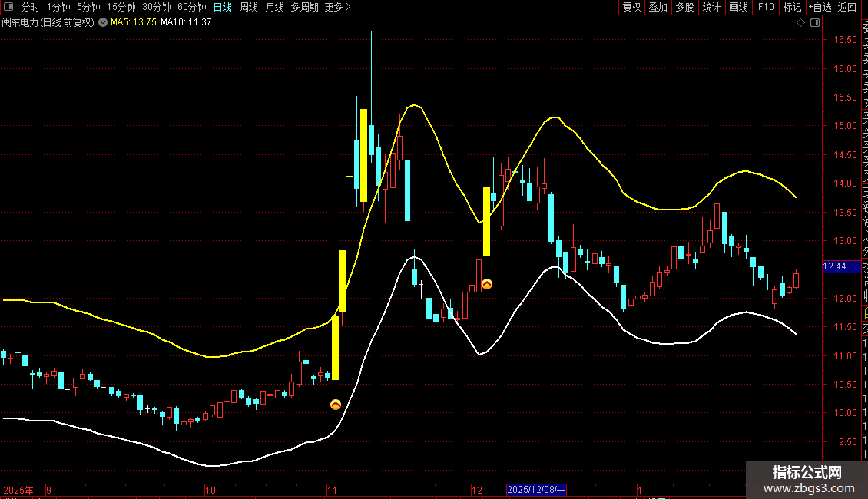Activate the 画线 drawing tools
Image resolution: width=868 pixels, height=499 pixels.
[x=738, y=7]
